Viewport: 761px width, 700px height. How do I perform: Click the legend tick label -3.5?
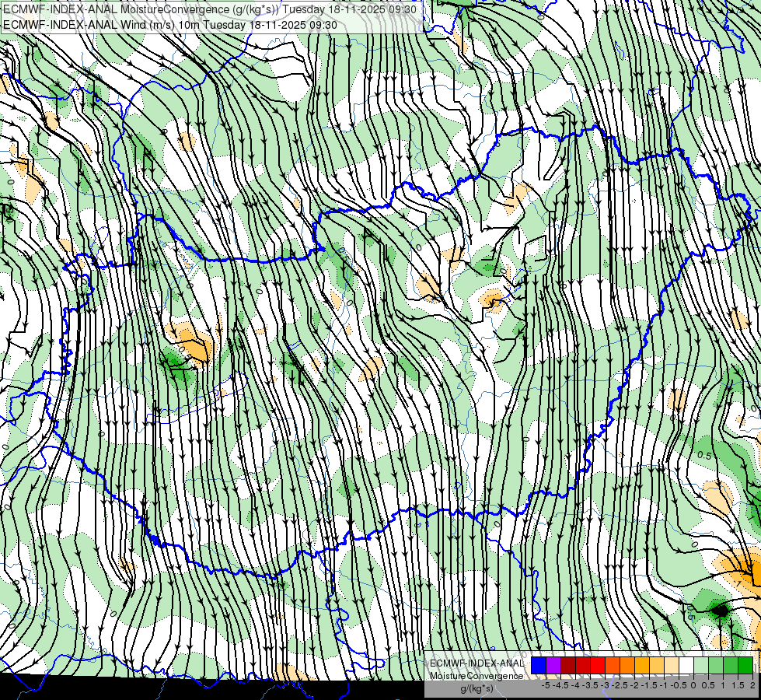(x=590, y=685)
